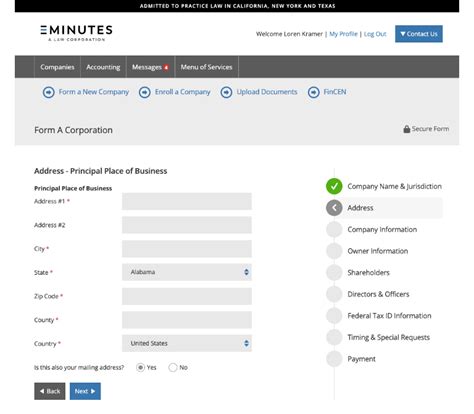The width and height of the screenshot is (474, 414).
Task: Click the green checkmark step icon
Action: (x=334, y=186)
